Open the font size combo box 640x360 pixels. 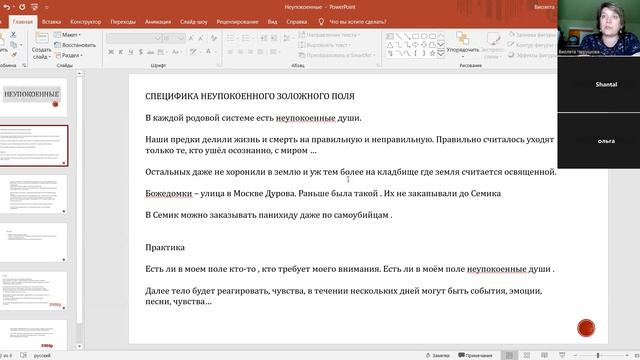tap(174, 38)
